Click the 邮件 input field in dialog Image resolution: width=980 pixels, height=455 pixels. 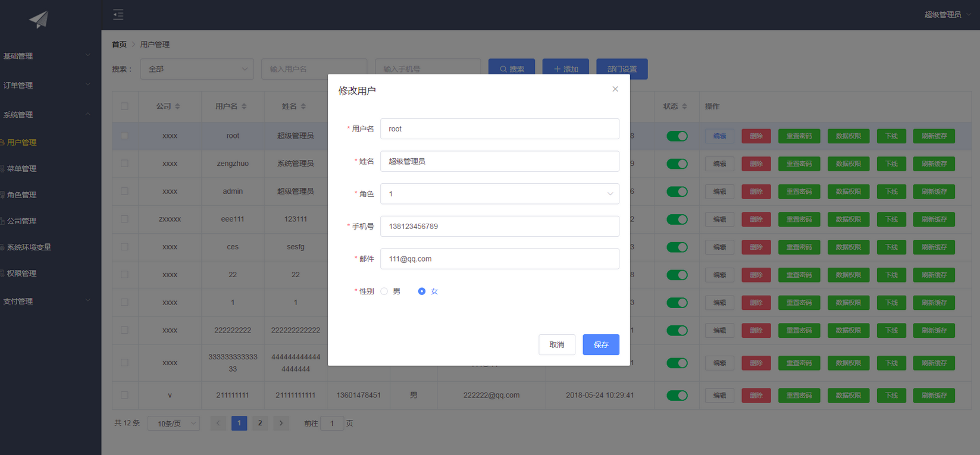pos(500,259)
